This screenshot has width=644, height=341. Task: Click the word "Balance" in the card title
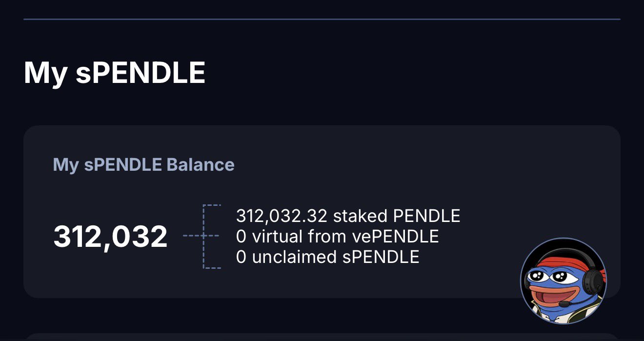click(200, 165)
